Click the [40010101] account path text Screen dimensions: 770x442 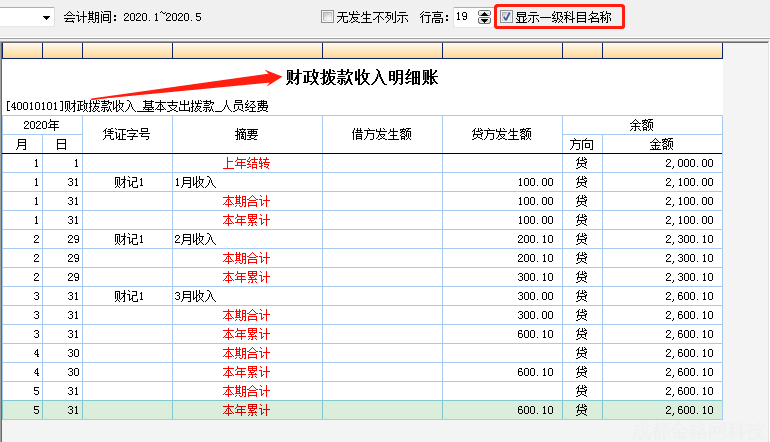pos(137,105)
